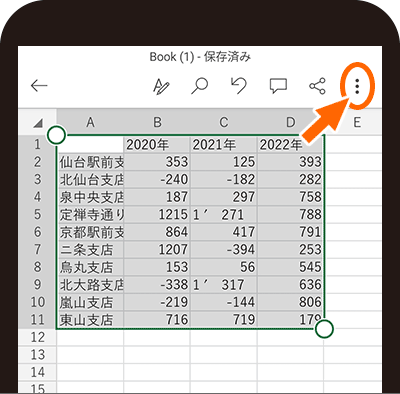Select row 12 header
Viewport: 400px width, 394px height.
point(37,337)
